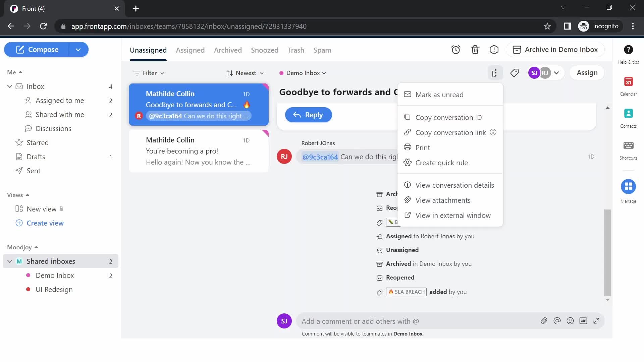Click the Manage grid icon in sidebar

coord(629,186)
